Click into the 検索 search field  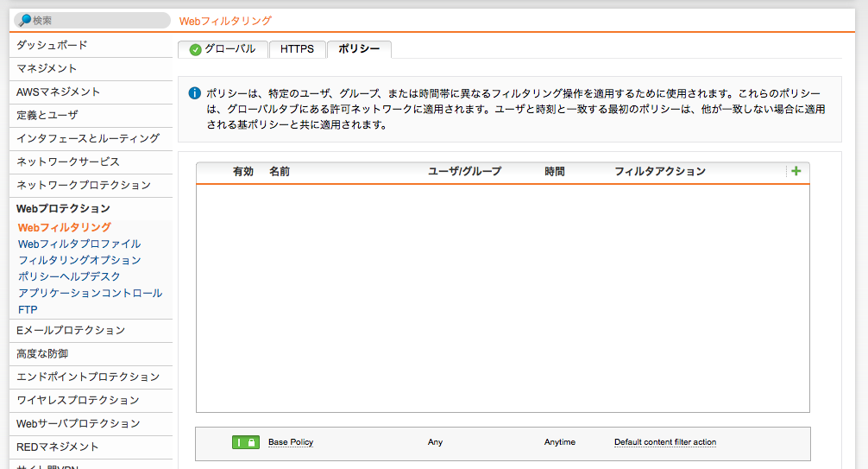(97, 20)
